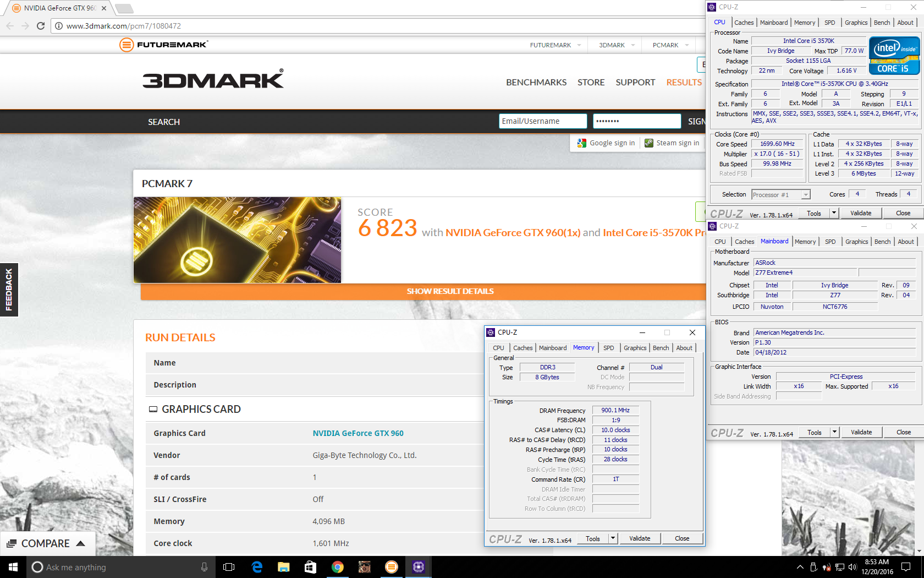Click Tools button in Mainboard CPU-Z window
924x578 pixels.
pyautogui.click(x=815, y=432)
